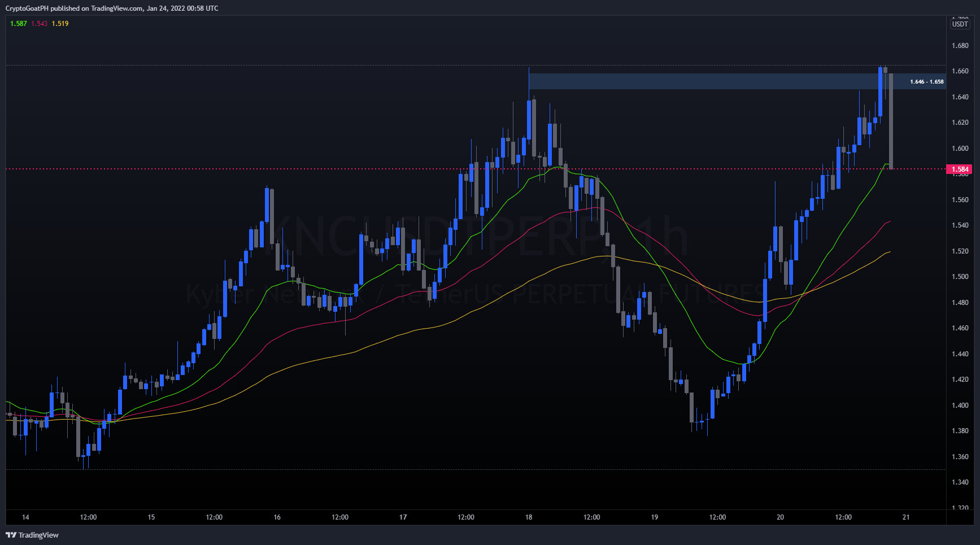This screenshot has width=980, height=545.
Task: Click date label 15 on time axis
Action: pyautogui.click(x=151, y=517)
